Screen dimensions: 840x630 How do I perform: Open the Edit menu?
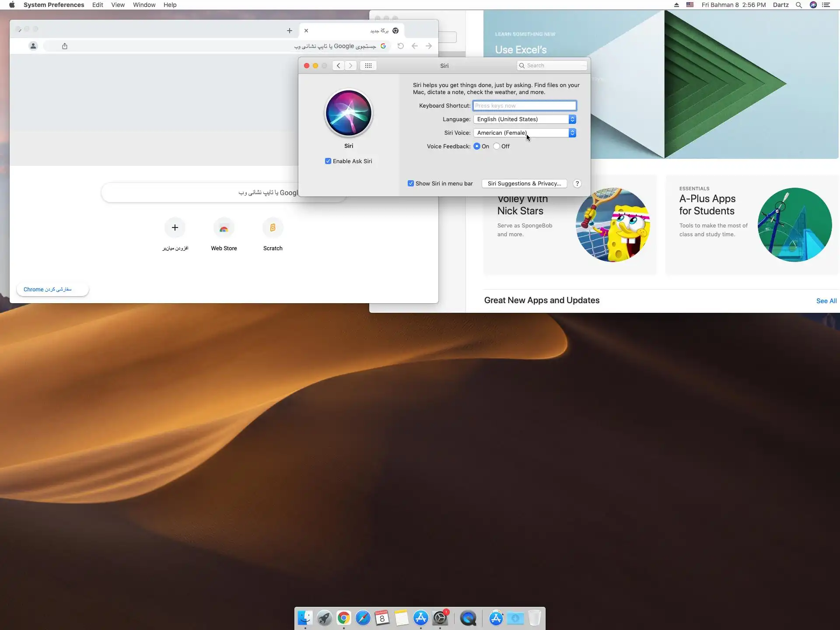pyautogui.click(x=98, y=5)
